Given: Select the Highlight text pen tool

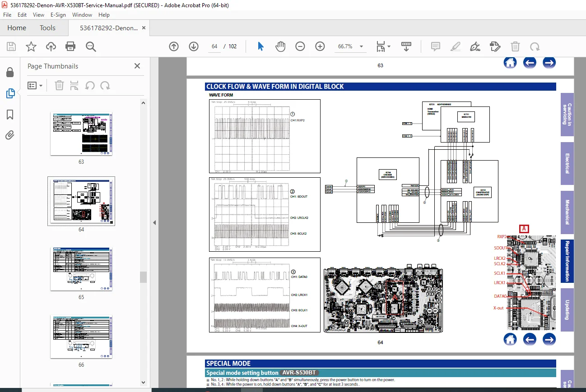Looking at the screenshot, I should (x=456, y=46).
